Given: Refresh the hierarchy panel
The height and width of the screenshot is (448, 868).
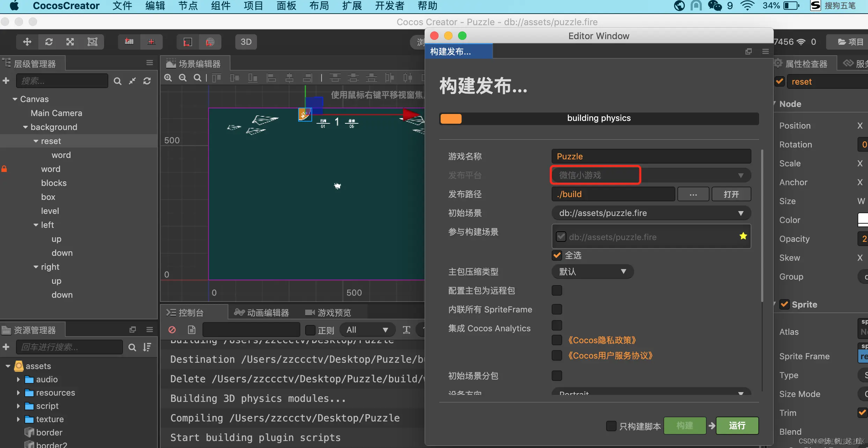Looking at the screenshot, I should [x=147, y=81].
